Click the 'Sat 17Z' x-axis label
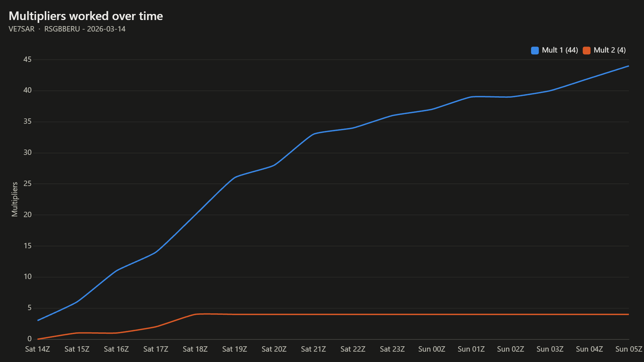The height and width of the screenshot is (362, 644). point(156,349)
